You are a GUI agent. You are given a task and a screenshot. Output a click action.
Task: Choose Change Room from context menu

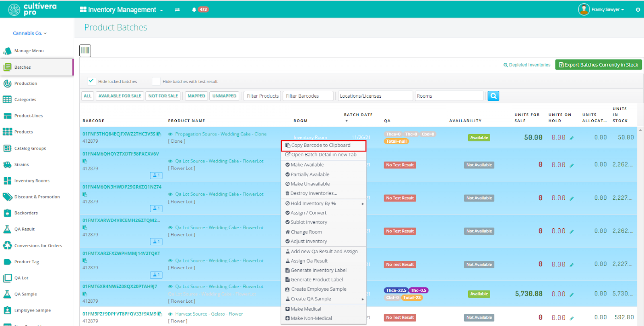point(306,232)
